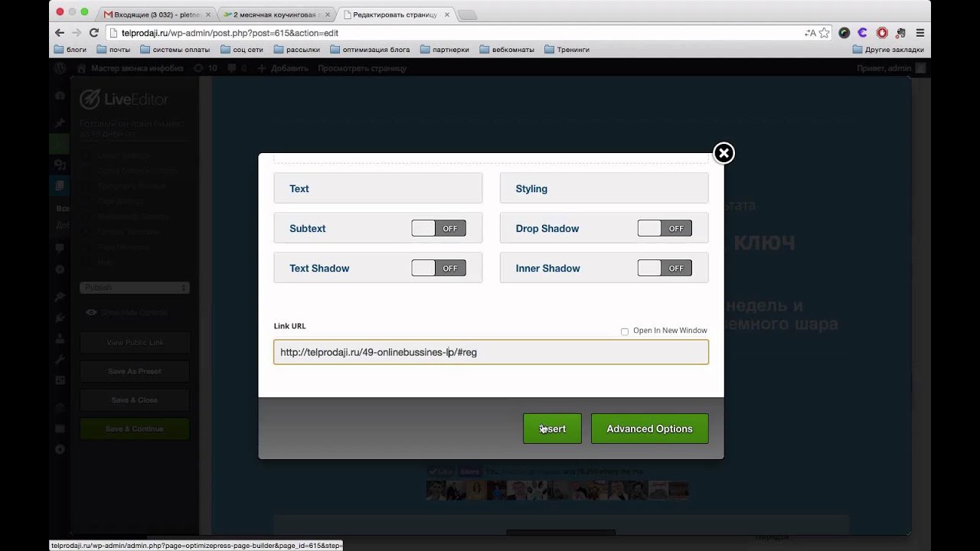Open the Chrome hamburger menu
Viewport: 980px width, 551px height.
coord(920,33)
